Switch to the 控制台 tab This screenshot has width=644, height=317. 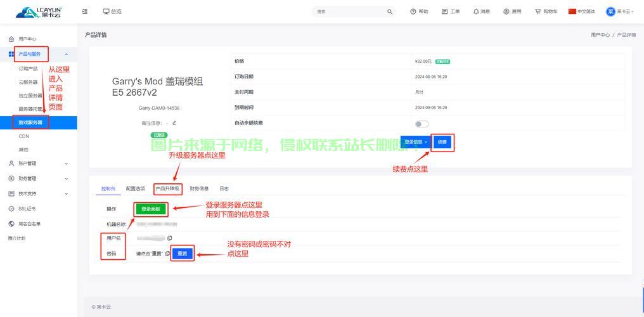coord(108,188)
